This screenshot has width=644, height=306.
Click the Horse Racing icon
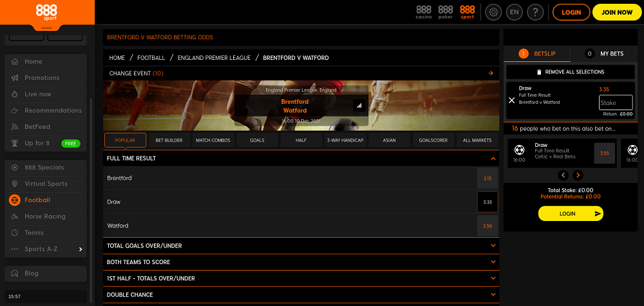(x=15, y=216)
